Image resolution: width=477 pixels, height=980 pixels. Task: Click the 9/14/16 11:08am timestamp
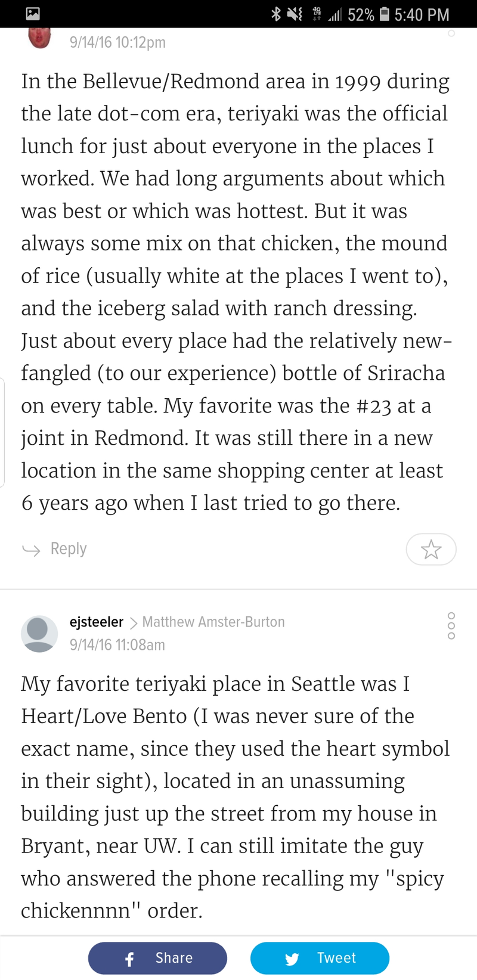click(117, 645)
